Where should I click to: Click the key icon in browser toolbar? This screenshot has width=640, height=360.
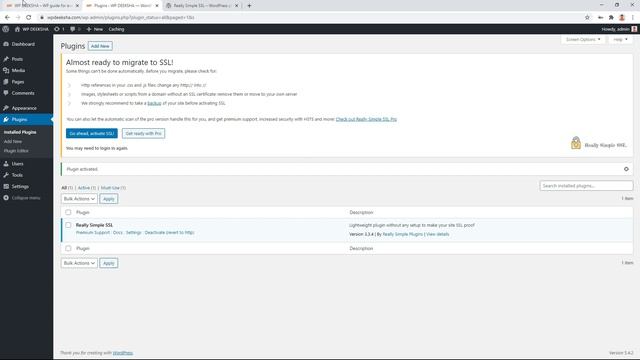coord(600,18)
